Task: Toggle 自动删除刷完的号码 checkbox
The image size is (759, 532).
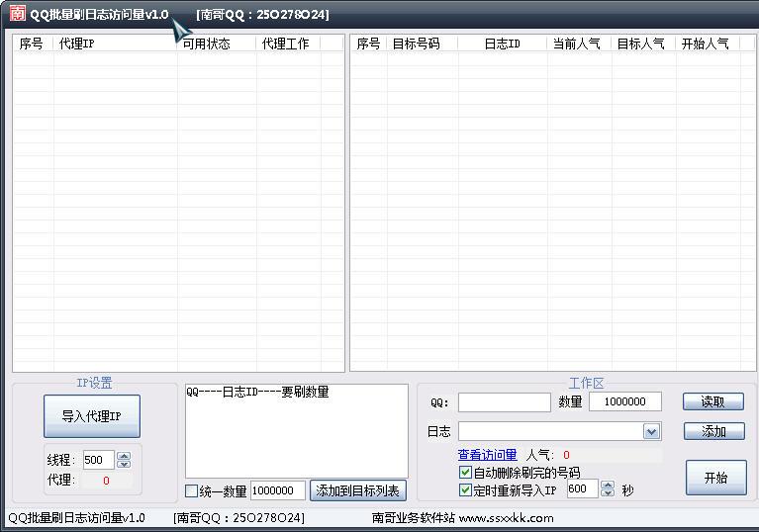Action: 465,472
